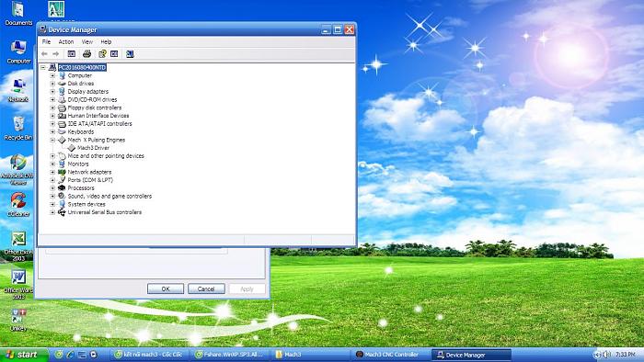The image size is (644, 362).
Task: Click the Ports (COM & LPT) icon
Action: (x=62, y=180)
